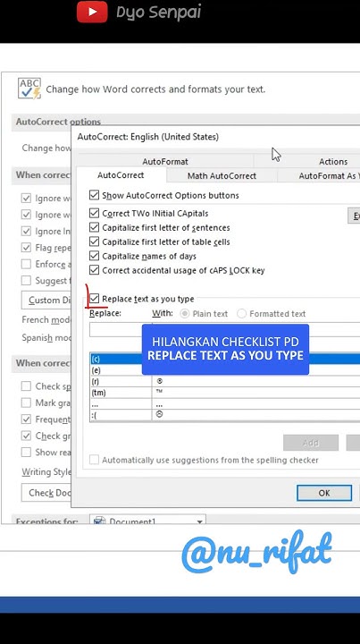360x644 pixels.
Task: Toggle Flag repeated words checkbox in Word Options
Action: [26, 248]
